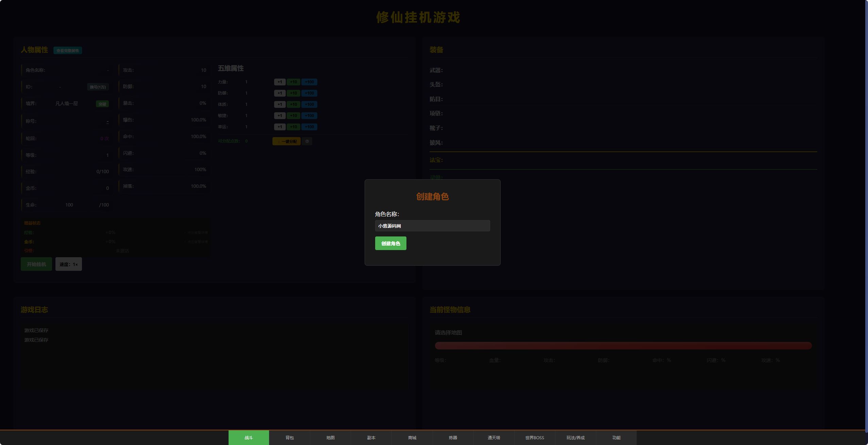Open the 地图 tab
This screenshot has height=445, width=868.
click(x=330, y=438)
